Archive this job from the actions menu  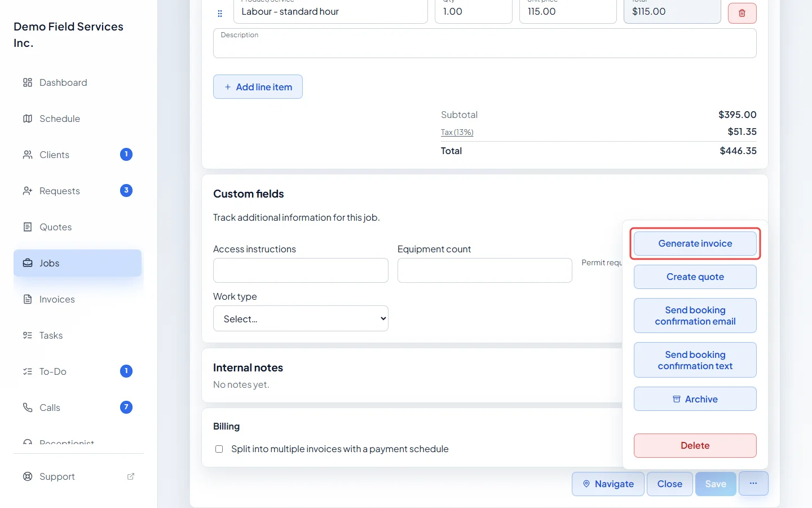tap(695, 399)
